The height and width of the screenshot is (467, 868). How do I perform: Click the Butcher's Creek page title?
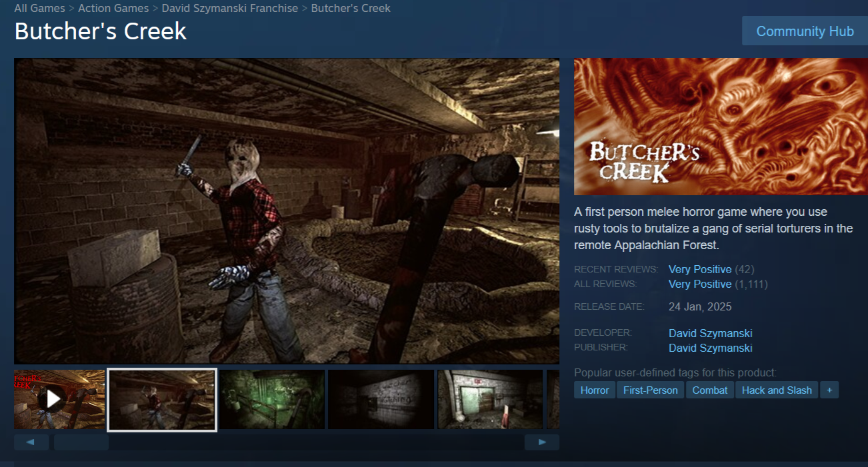101,32
